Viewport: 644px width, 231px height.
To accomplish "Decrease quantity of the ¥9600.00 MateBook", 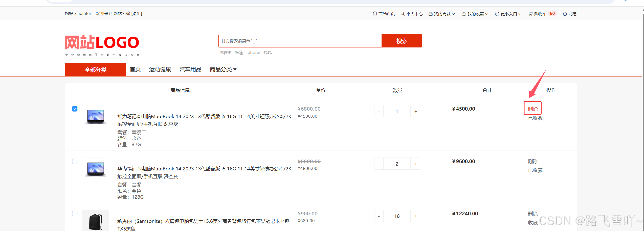I will point(379,164).
